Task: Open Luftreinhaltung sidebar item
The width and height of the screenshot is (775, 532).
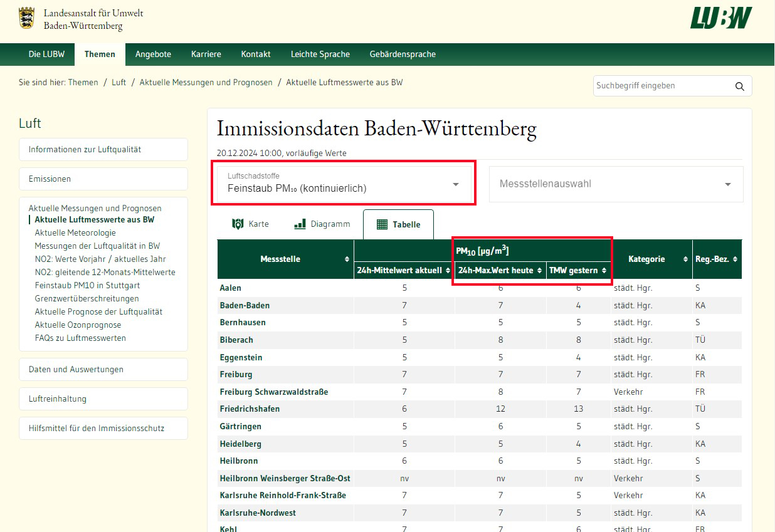Action: (x=103, y=399)
